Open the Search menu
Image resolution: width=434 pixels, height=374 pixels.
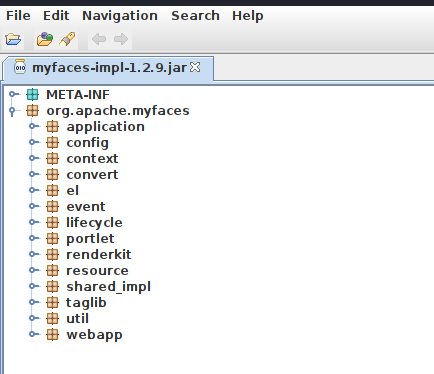point(195,16)
